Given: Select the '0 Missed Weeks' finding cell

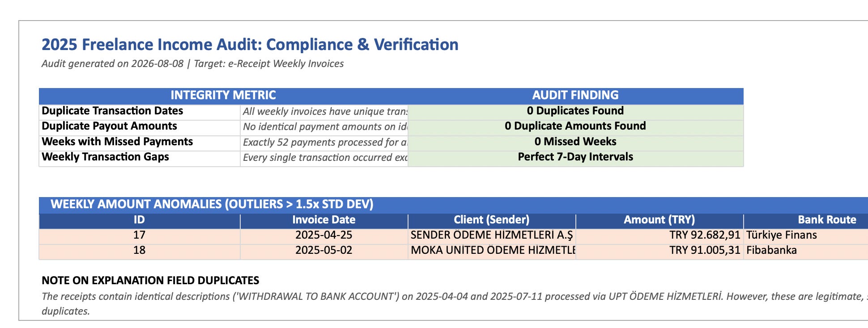Looking at the screenshot, I should [575, 143].
